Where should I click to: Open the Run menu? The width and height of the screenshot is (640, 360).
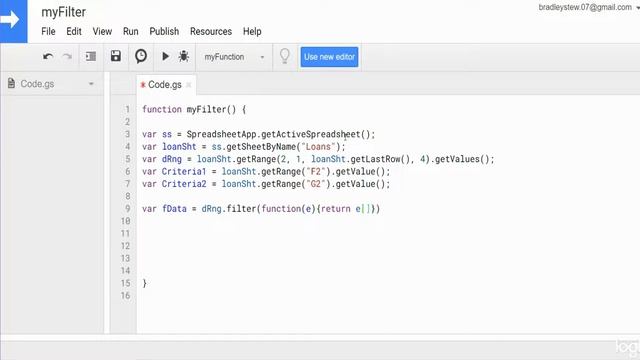(131, 31)
